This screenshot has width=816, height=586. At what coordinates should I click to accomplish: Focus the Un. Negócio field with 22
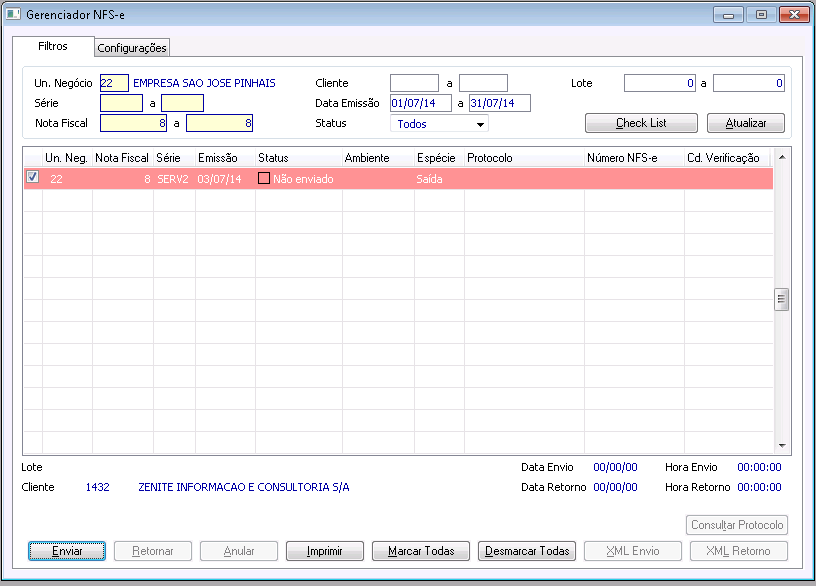tap(114, 83)
